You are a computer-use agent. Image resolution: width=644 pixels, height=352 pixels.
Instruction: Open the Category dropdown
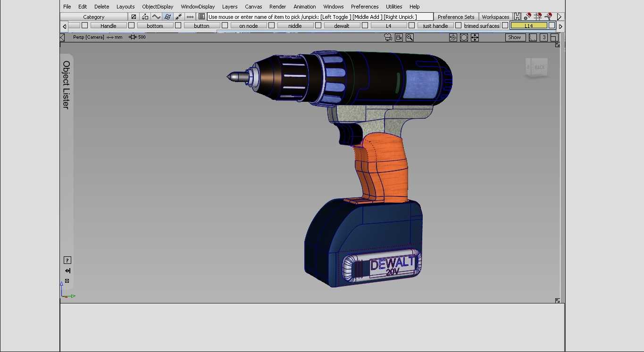point(94,16)
